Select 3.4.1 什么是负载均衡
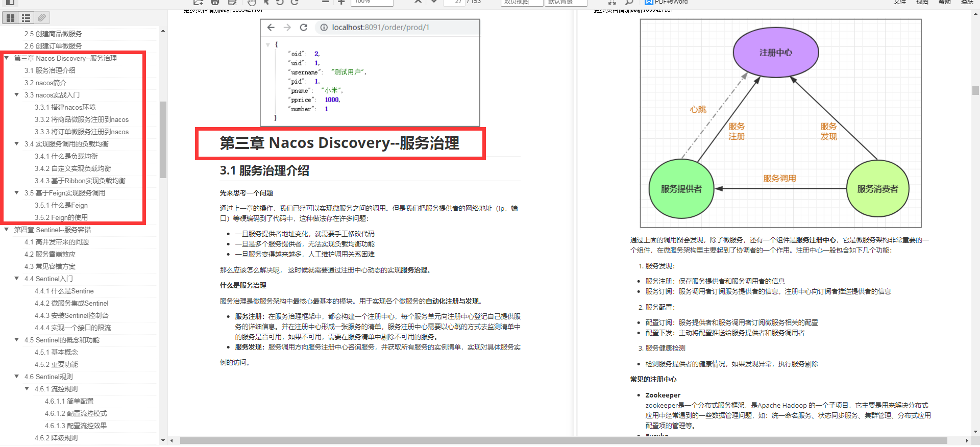This screenshot has width=980, height=447. pyautogui.click(x=66, y=156)
